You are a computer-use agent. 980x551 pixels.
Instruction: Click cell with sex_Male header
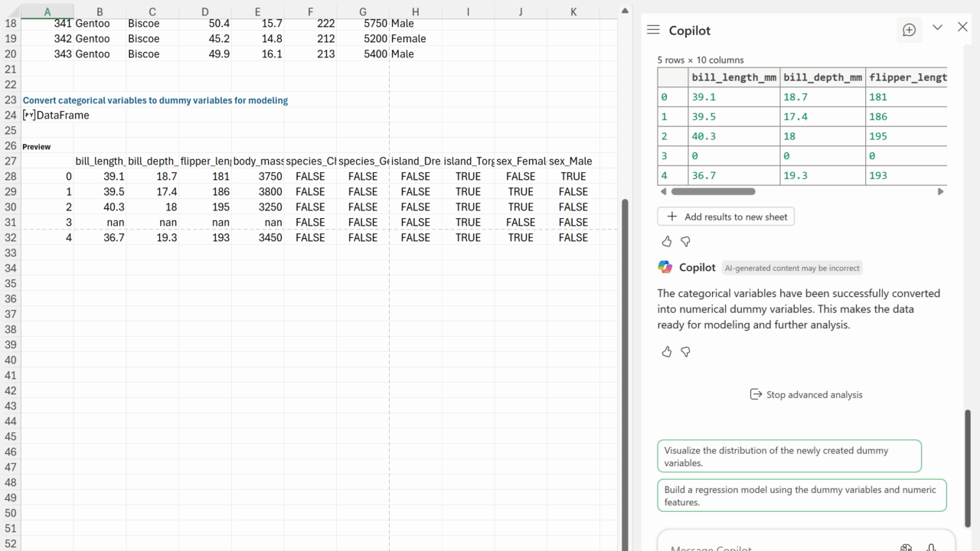point(573,161)
